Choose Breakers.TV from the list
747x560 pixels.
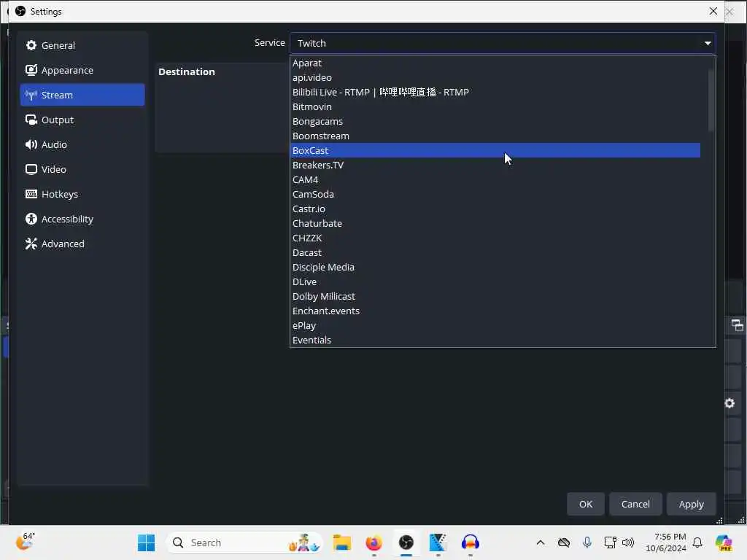(495, 165)
